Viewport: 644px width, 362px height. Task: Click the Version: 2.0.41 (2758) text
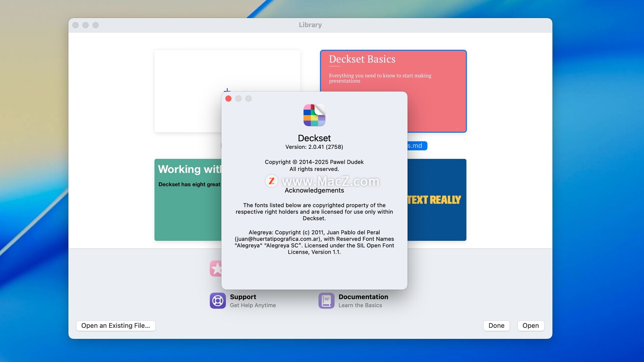click(x=314, y=147)
